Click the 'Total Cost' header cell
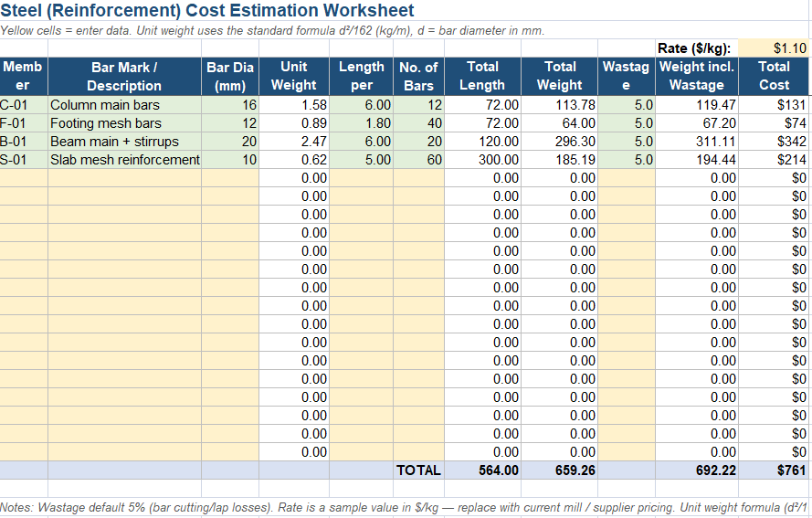The height and width of the screenshot is (518, 812). (773, 76)
